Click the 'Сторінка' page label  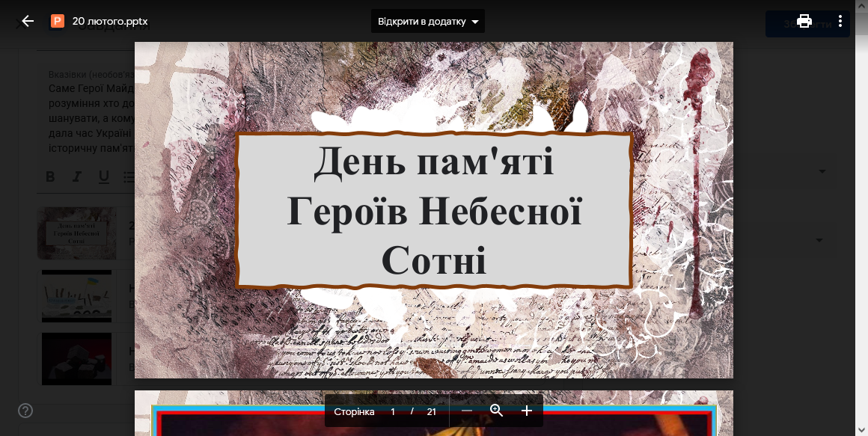(354, 411)
